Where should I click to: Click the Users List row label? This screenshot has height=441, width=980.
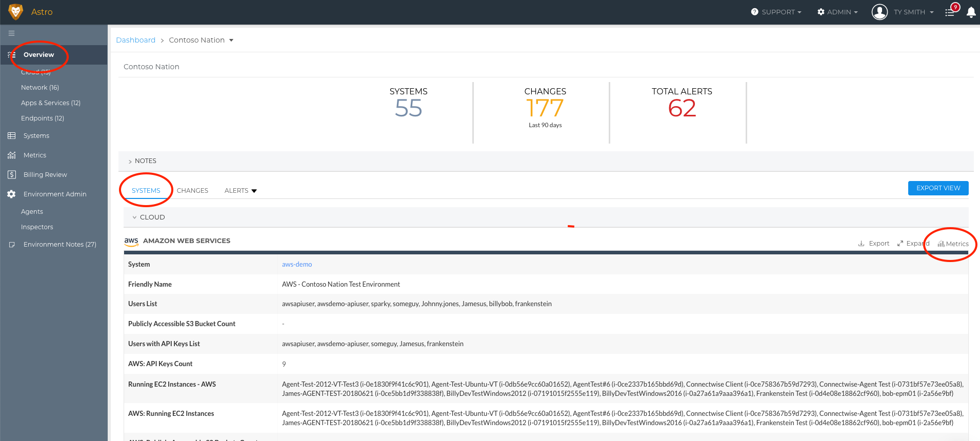143,304
